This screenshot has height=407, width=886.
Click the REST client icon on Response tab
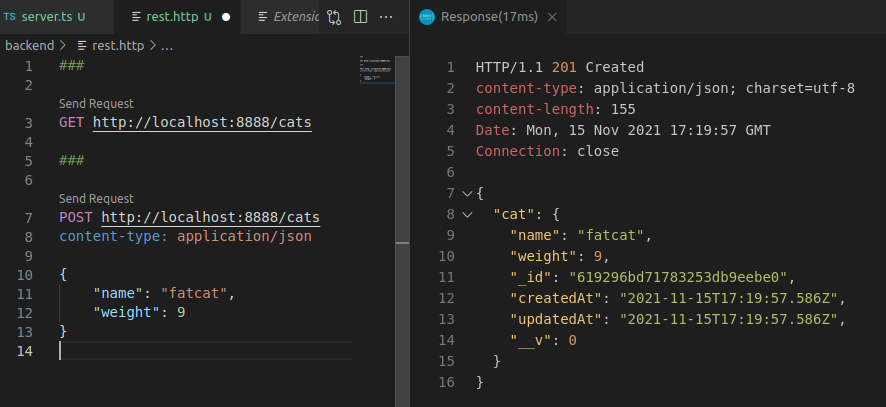click(x=427, y=18)
